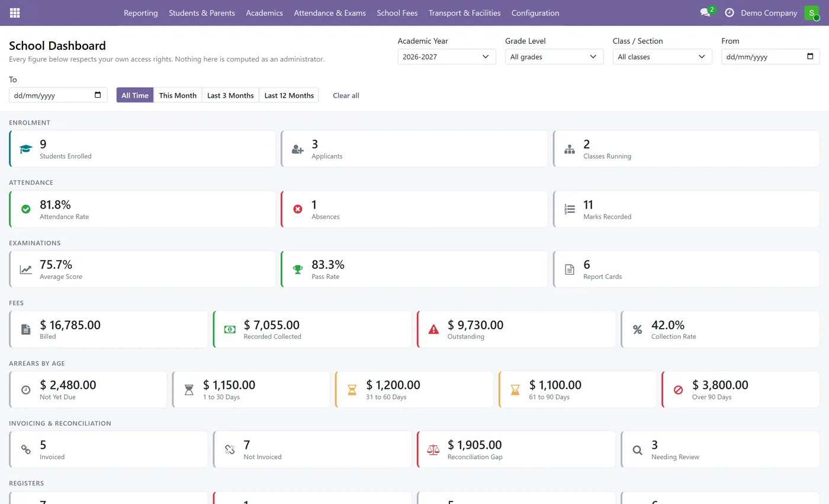The height and width of the screenshot is (504, 829).
Task: Open the Students & Parents menu
Action: pos(202,13)
